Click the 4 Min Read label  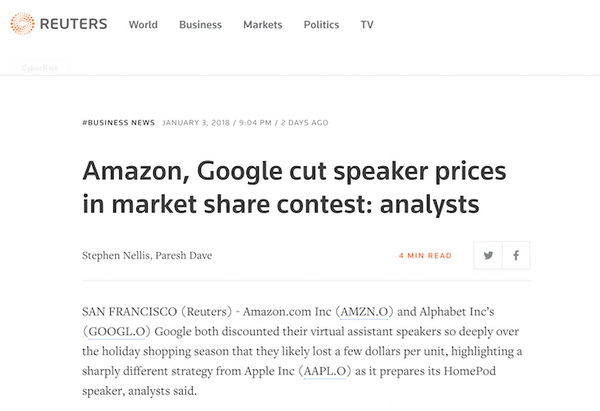(x=425, y=256)
